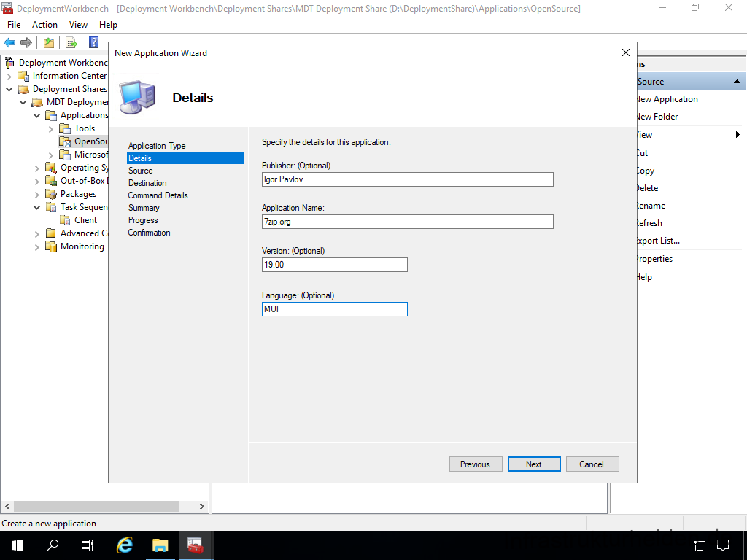This screenshot has width=747, height=560.
Task: Open the View menu
Action: (x=78, y=25)
